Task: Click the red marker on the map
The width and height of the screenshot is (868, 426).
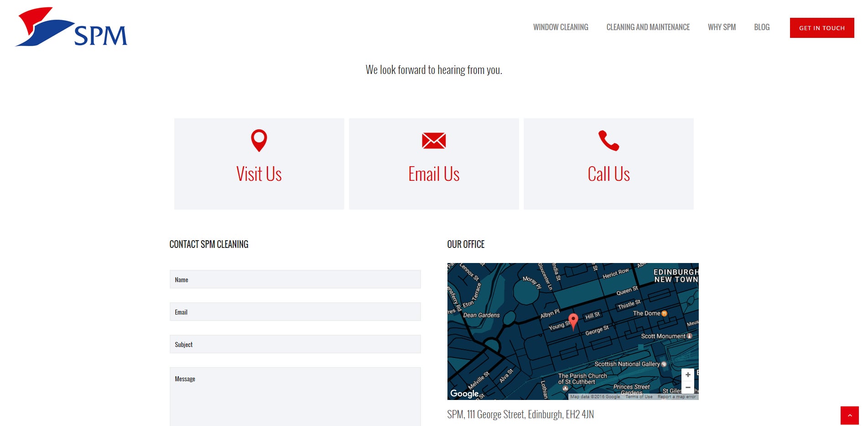Action: point(573,321)
